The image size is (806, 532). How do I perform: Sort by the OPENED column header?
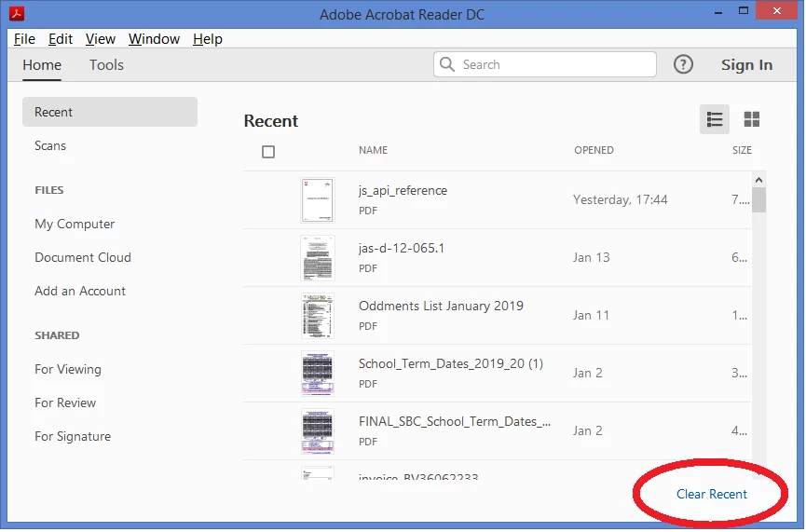(594, 150)
